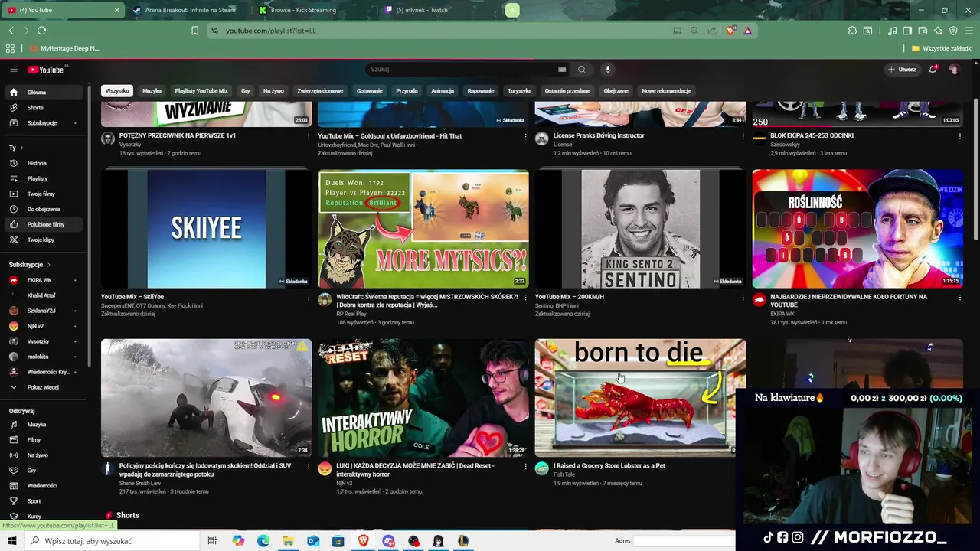Select the Muzyka filter chip
The image size is (980, 551).
click(152, 91)
